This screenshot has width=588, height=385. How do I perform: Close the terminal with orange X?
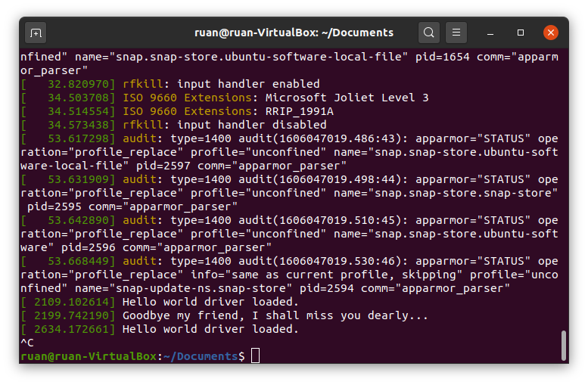point(550,33)
